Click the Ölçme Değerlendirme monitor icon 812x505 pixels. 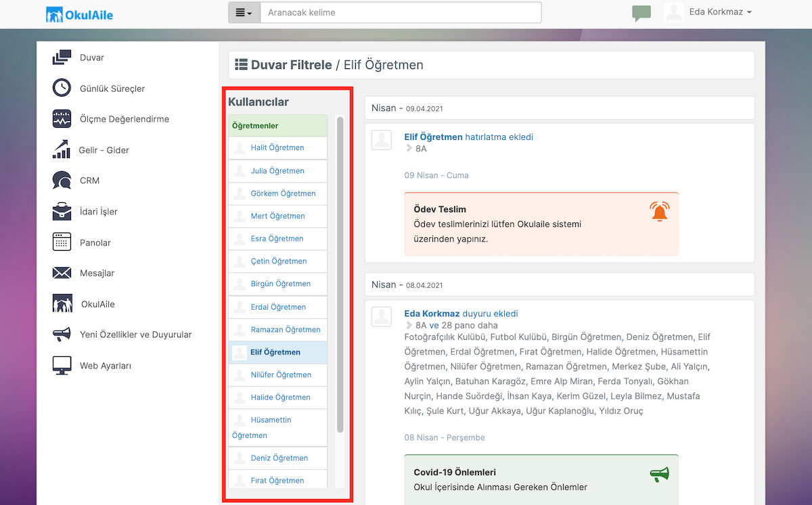tap(62, 119)
